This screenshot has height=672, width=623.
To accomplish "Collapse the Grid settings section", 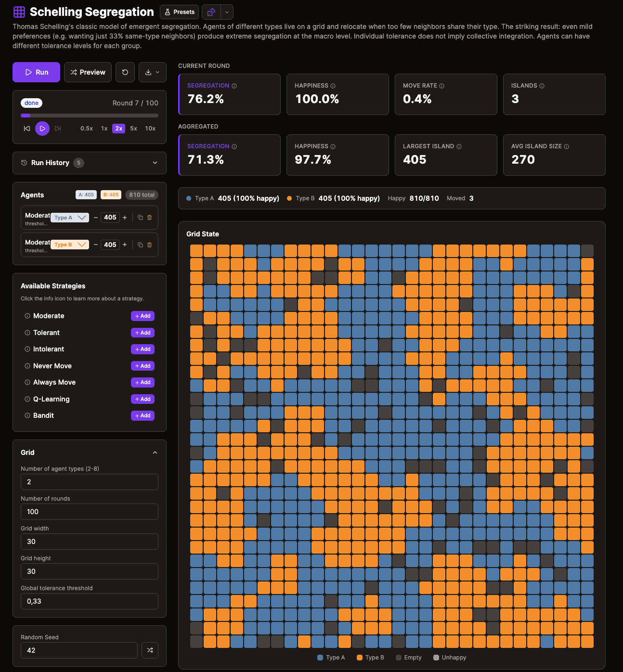I will click(155, 452).
